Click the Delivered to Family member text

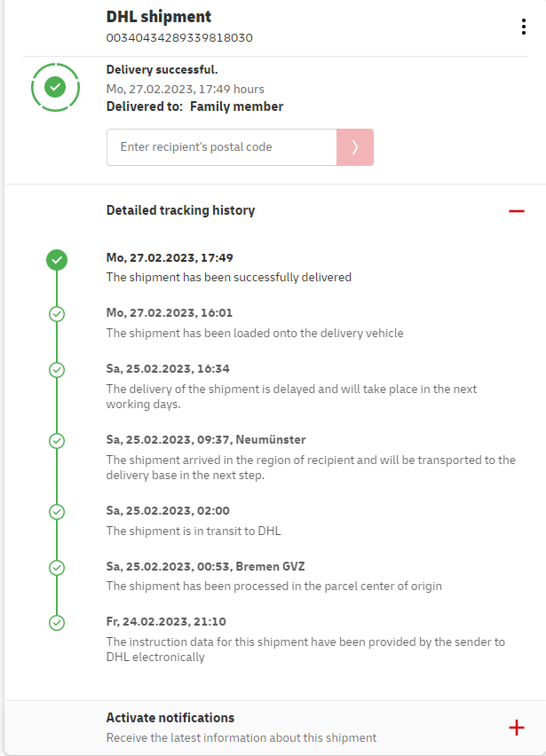click(194, 106)
